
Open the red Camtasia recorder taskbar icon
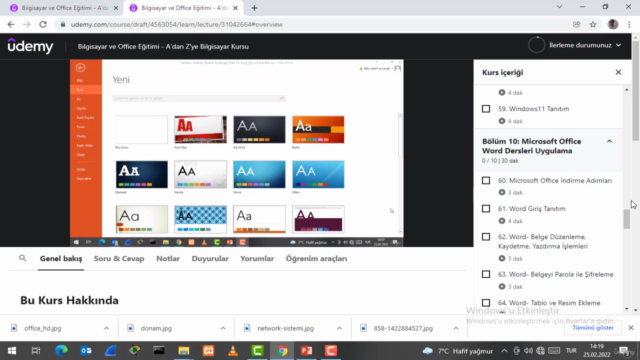click(331, 351)
